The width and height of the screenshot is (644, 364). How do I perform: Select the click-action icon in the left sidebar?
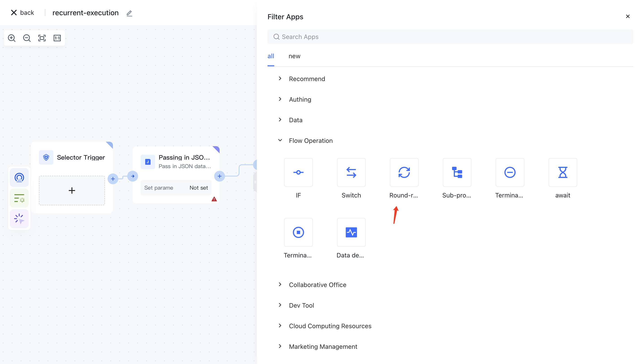click(19, 219)
